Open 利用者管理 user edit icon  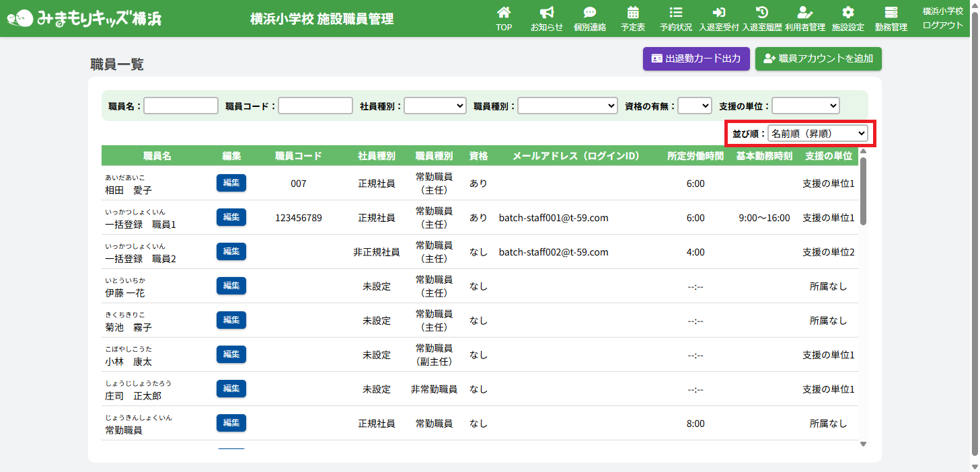point(804,13)
